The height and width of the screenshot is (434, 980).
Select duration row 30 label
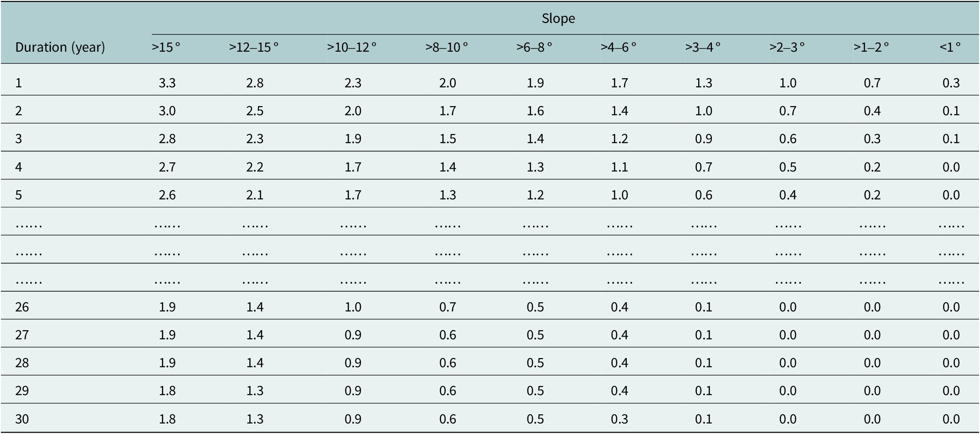pyautogui.click(x=22, y=419)
